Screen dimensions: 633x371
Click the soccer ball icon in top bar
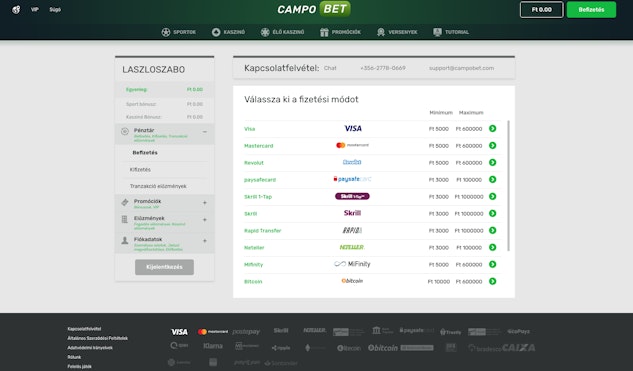(x=16, y=9)
